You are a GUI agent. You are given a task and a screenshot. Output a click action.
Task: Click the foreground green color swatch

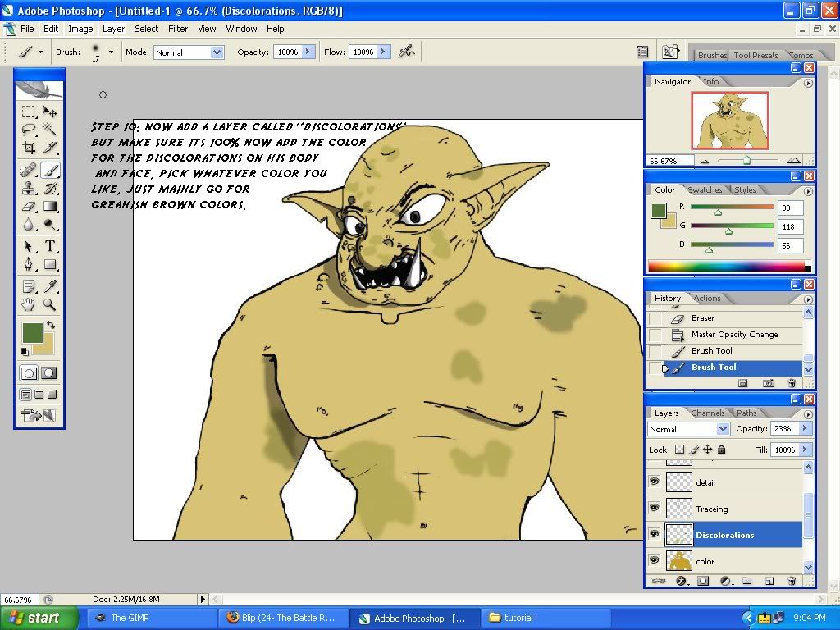point(32,332)
